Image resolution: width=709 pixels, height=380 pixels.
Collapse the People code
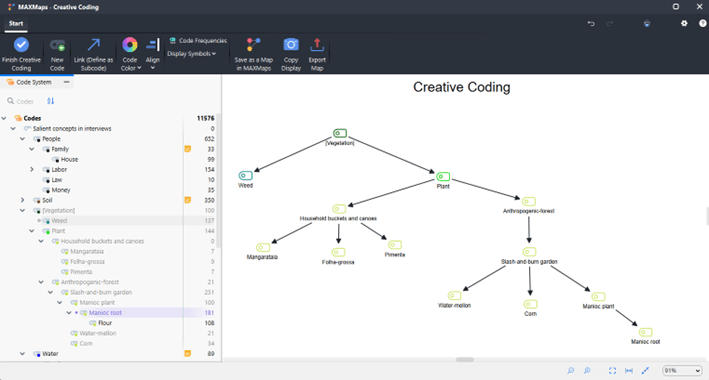point(23,139)
